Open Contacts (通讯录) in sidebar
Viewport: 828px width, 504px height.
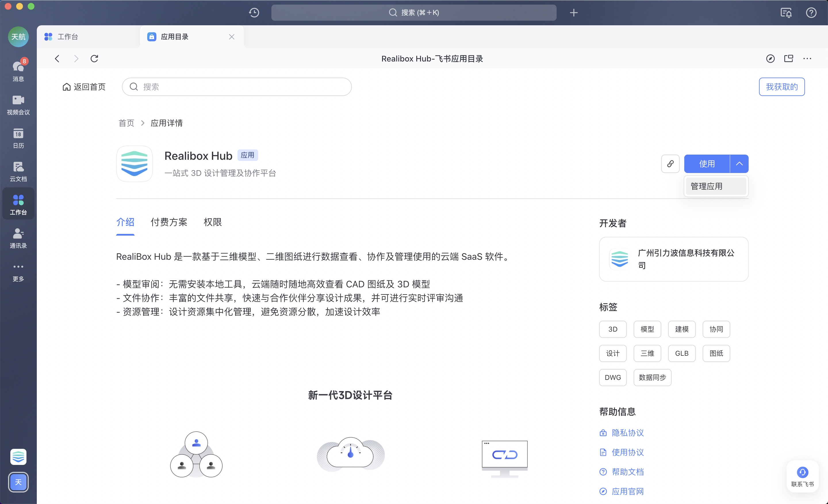(x=18, y=238)
